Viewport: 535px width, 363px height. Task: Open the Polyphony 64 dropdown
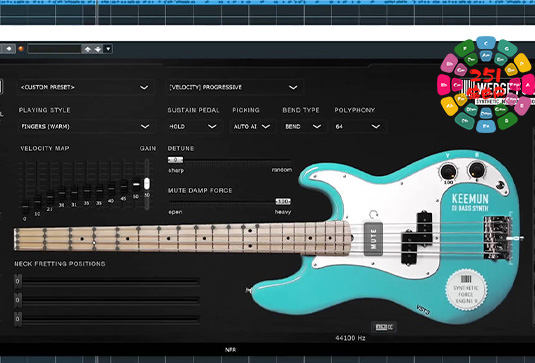(x=358, y=127)
